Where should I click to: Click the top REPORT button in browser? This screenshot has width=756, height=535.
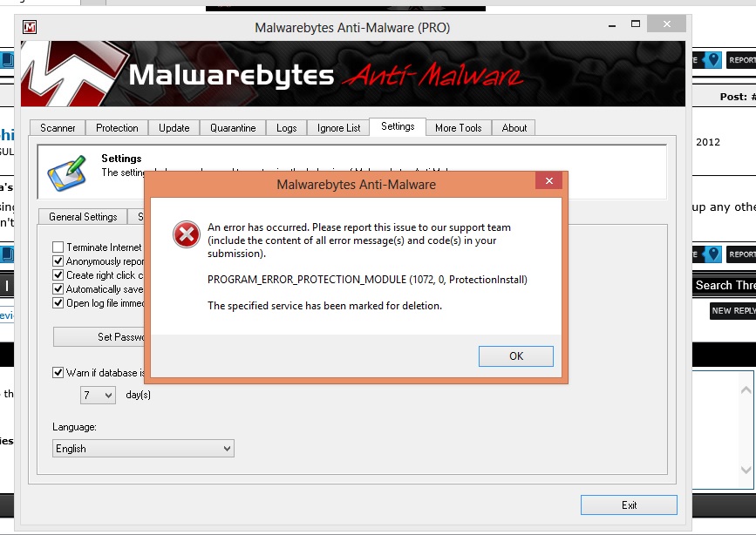[x=741, y=60]
